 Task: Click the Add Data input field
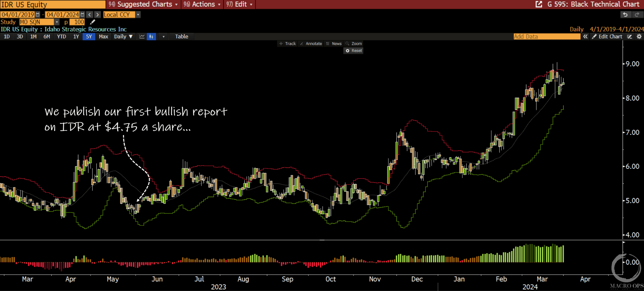pos(547,36)
